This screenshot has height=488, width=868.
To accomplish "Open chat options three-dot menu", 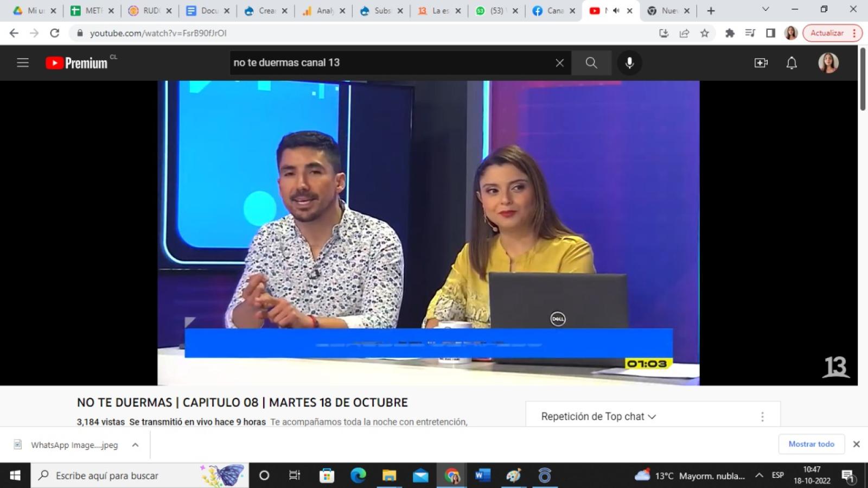I will click(x=762, y=416).
